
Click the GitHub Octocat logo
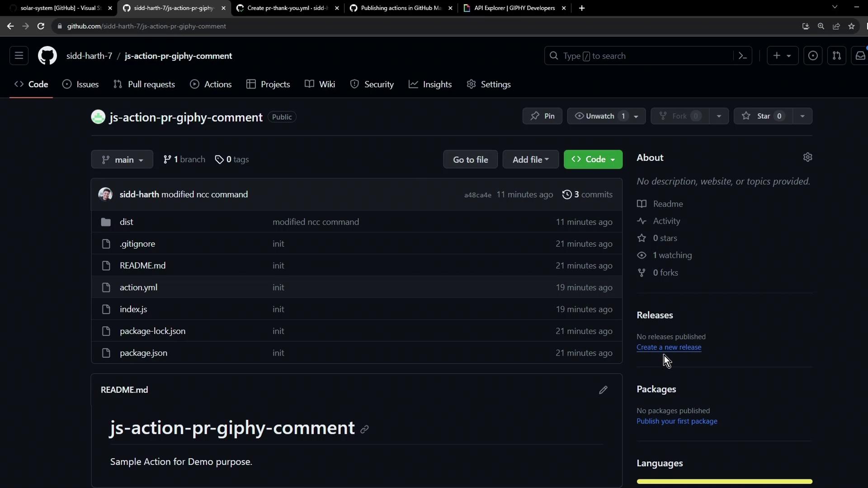click(x=47, y=56)
